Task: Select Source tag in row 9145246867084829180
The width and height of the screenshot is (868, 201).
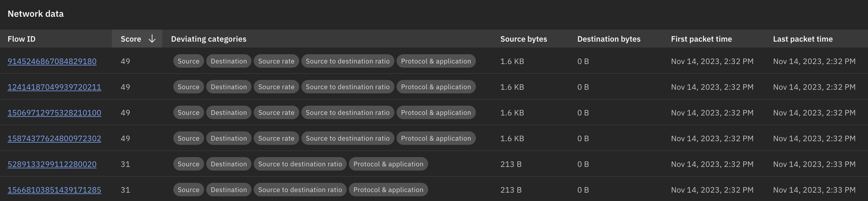Action: point(188,61)
